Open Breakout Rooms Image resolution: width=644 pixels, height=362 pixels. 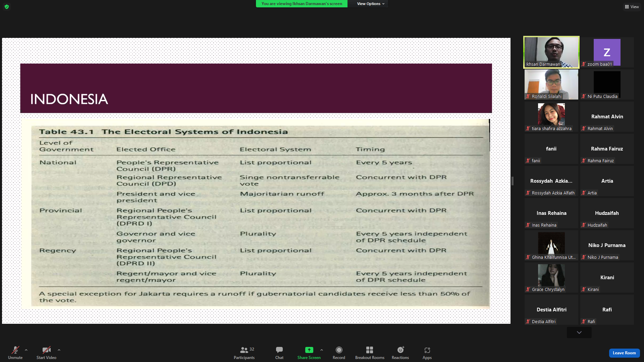click(x=370, y=353)
